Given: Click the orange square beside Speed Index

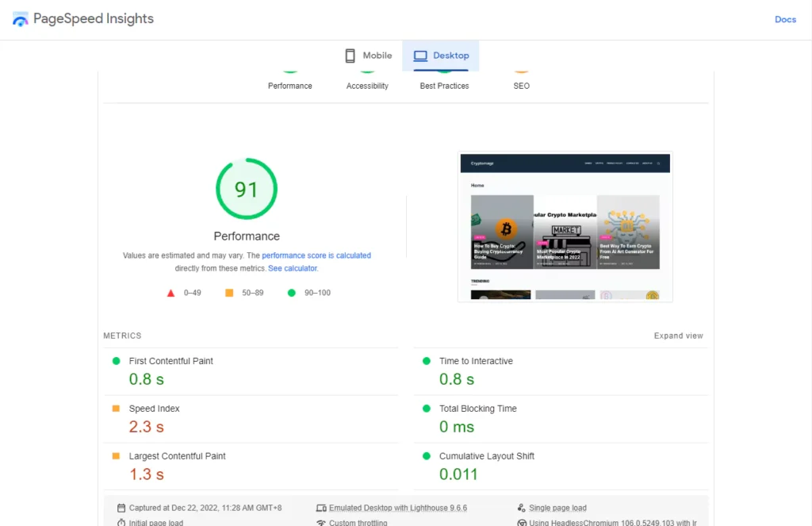Looking at the screenshot, I should coord(116,409).
